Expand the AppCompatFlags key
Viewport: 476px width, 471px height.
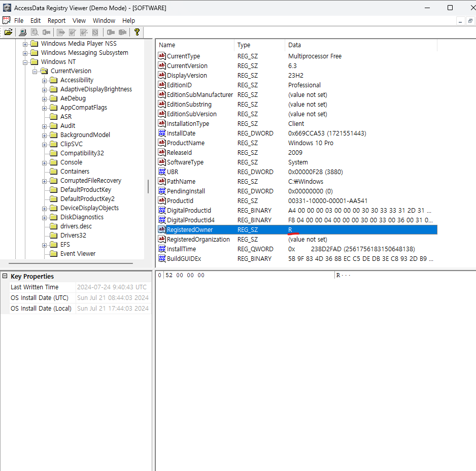(x=44, y=108)
